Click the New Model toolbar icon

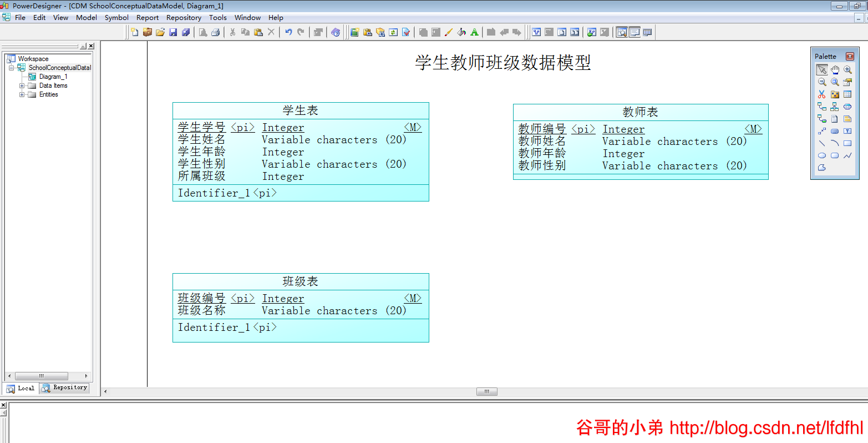pyautogui.click(x=134, y=32)
